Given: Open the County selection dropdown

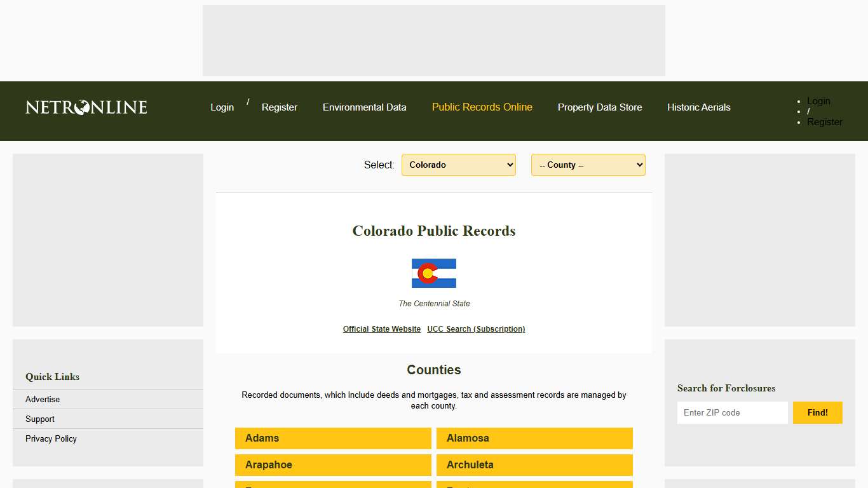Looking at the screenshot, I should coord(588,165).
